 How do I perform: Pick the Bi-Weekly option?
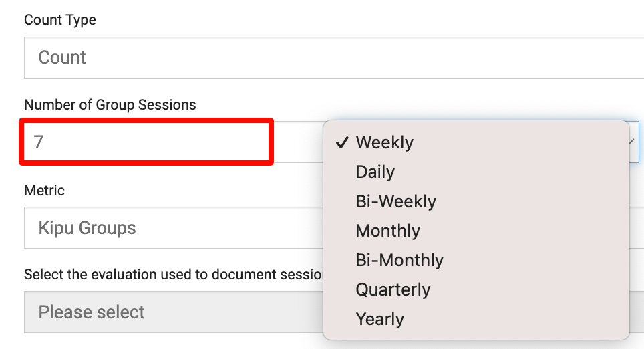point(396,201)
